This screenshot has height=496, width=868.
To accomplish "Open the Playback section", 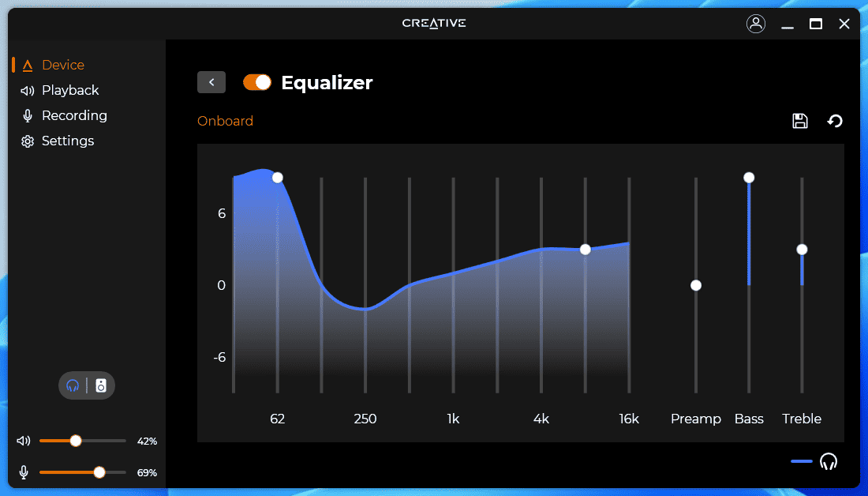I will (x=70, y=90).
